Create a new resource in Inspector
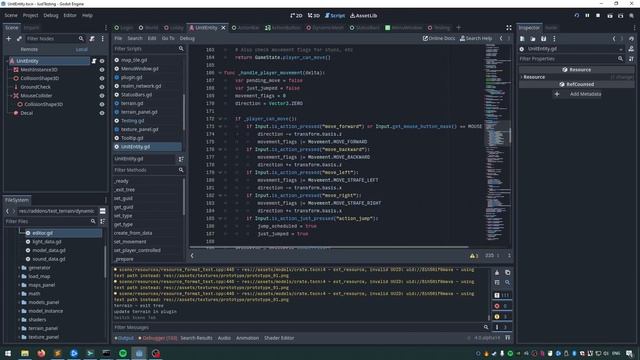640x360 pixels. click(x=522, y=39)
